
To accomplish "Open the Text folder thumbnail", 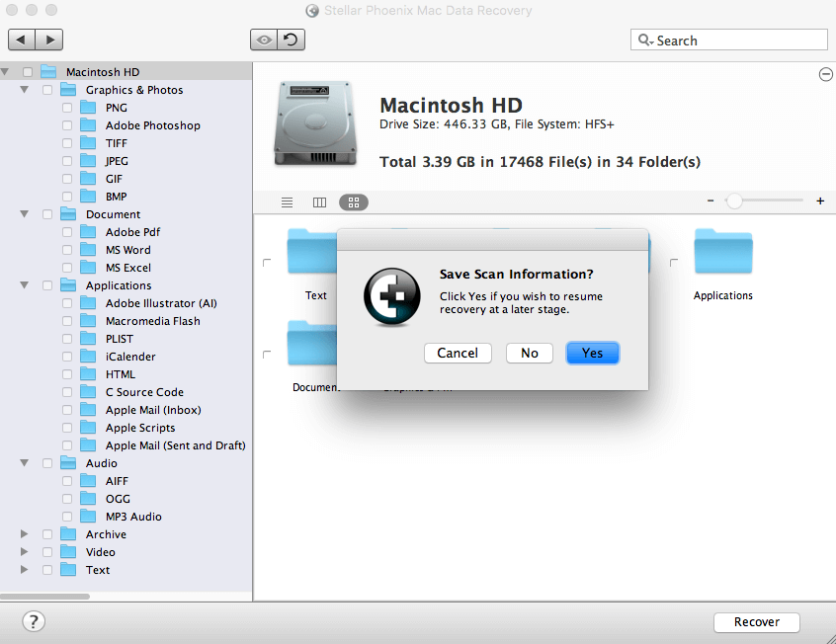I will [312, 251].
